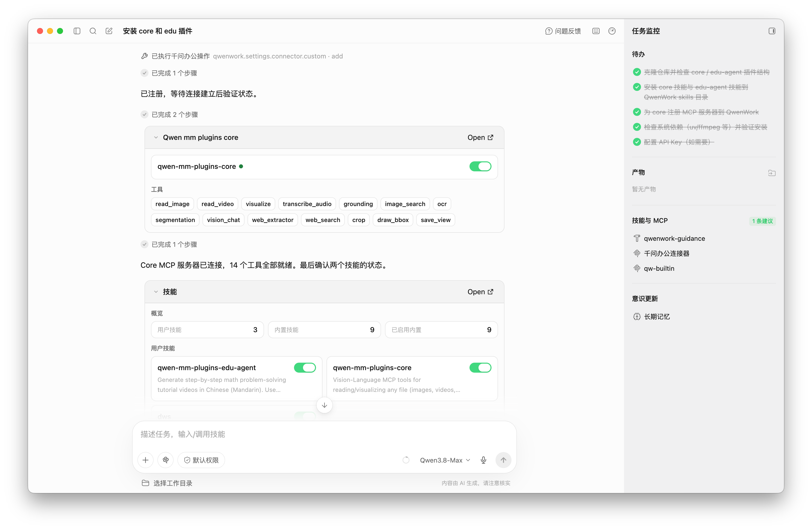Viewport: 812px width, 530px height.
Task: Click the wrench icon by 已执行千问办公操作
Action: 144,56
